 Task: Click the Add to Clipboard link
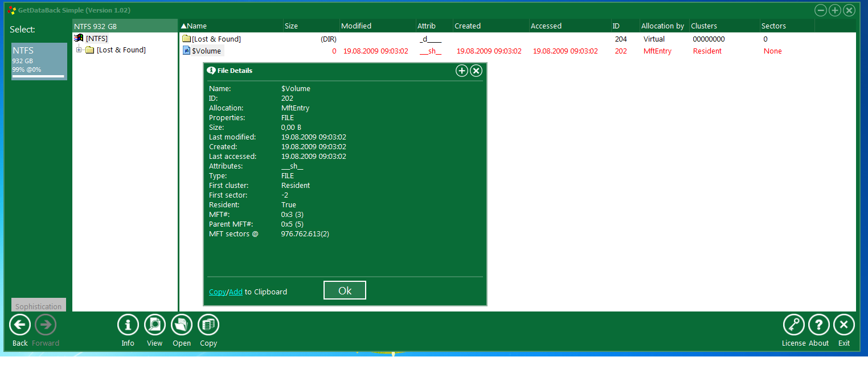(x=236, y=292)
